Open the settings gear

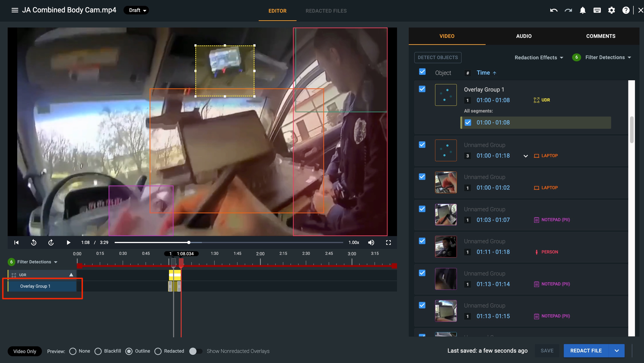click(x=612, y=10)
